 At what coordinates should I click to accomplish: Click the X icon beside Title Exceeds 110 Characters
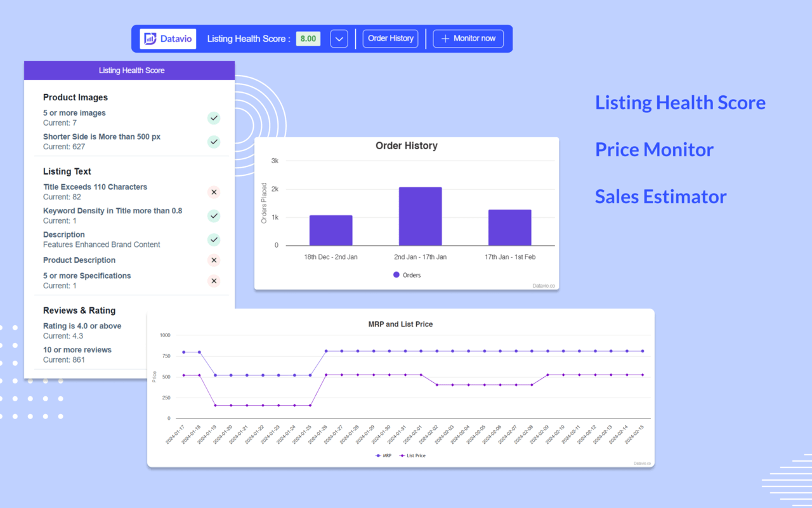(214, 192)
